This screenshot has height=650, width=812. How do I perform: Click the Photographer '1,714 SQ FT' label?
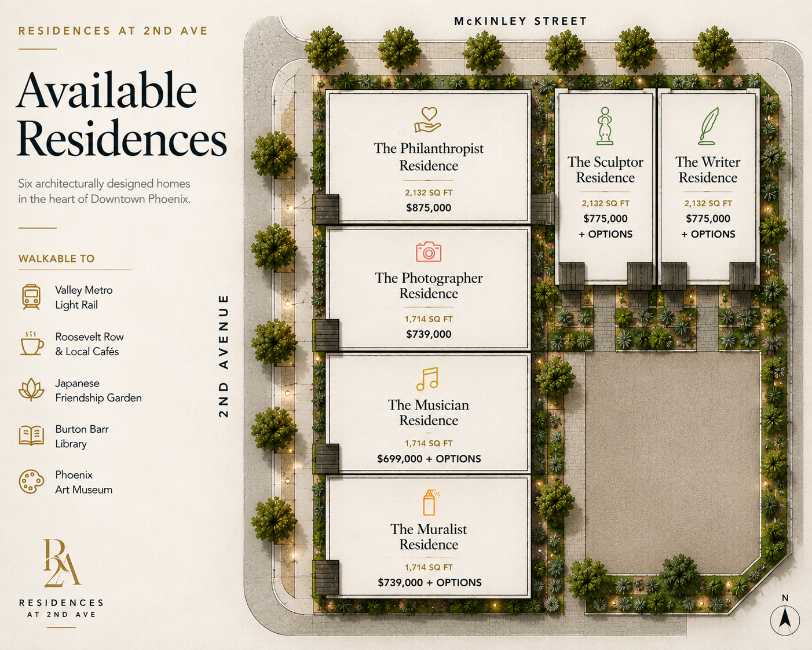429,319
